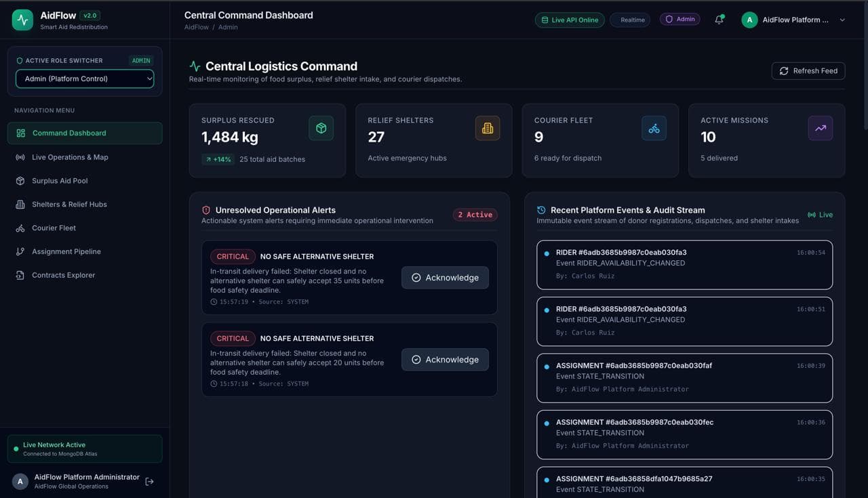This screenshot has width=868, height=498.
Task: Click AidFlow breadcrumb link in header
Action: pyautogui.click(x=197, y=27)
